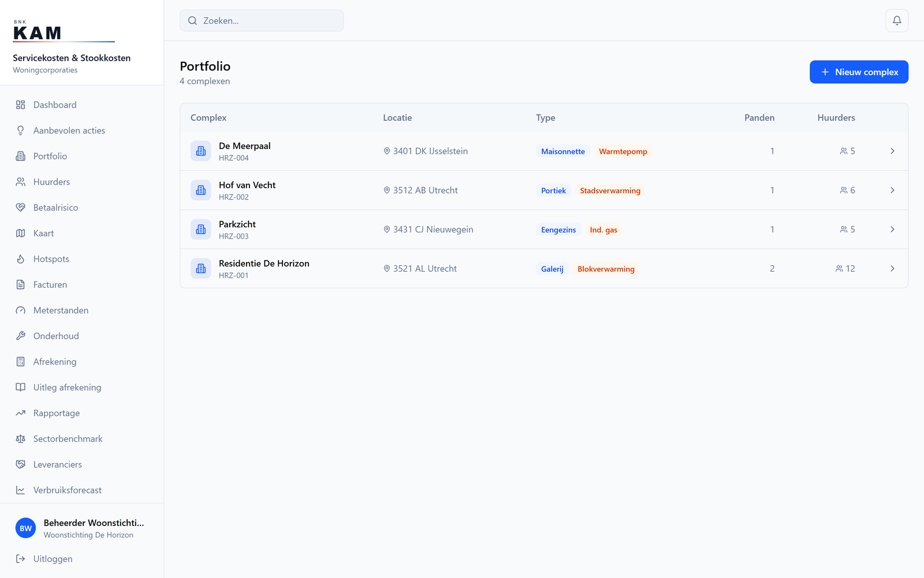This screenshot has width=924, height=578.
Task: Open Hof van Vecht via its chevron
Action: click(892, 190)
